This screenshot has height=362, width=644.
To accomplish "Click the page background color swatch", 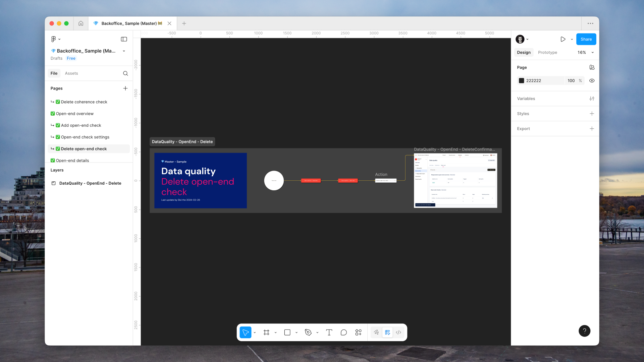I will 522,80.
